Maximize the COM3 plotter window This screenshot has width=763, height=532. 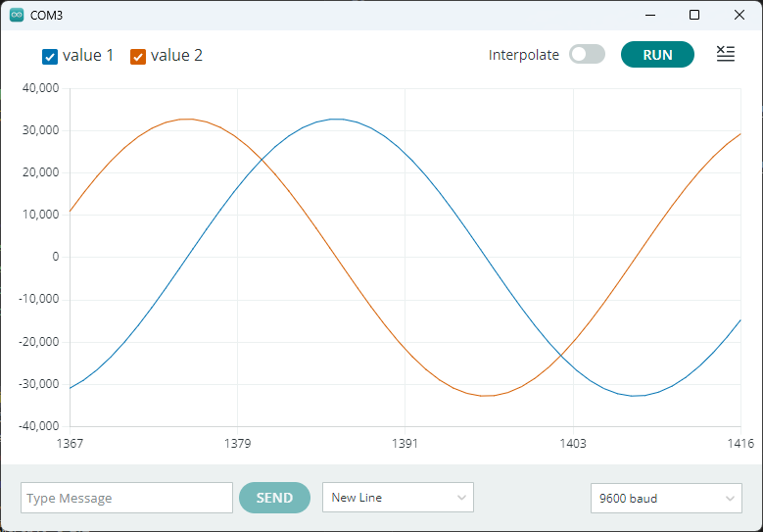[x=694, y=16]
